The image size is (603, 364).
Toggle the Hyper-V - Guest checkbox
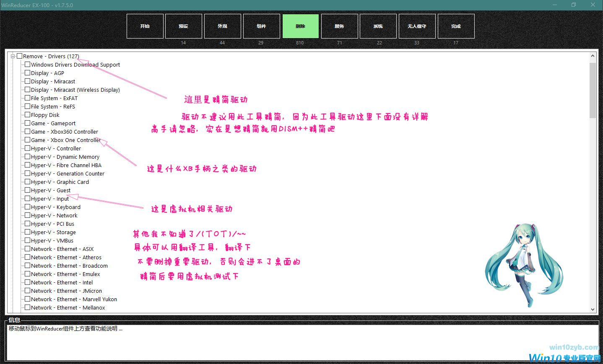27,190
